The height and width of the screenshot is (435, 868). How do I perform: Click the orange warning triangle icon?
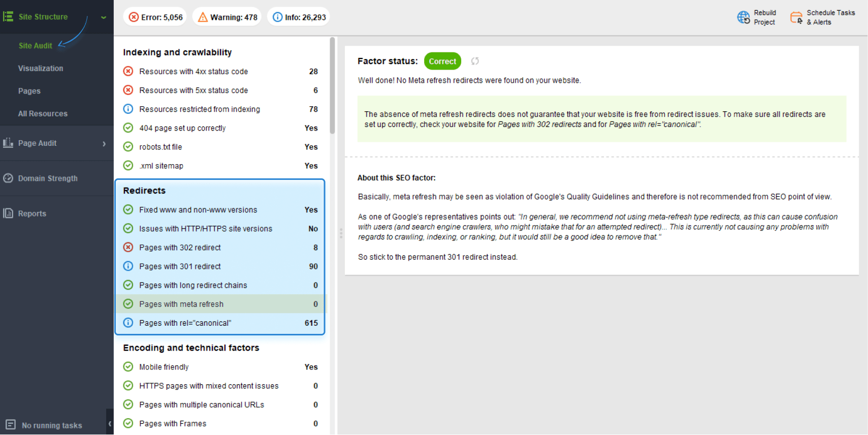pyautogui.click(x=203, y=17)
